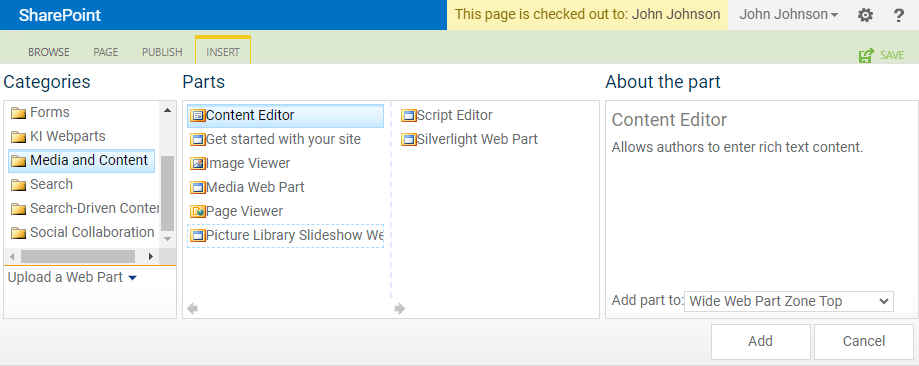Screen dimensions: 919x366
Task: Click the green Save disk icon
Action: 866,55
